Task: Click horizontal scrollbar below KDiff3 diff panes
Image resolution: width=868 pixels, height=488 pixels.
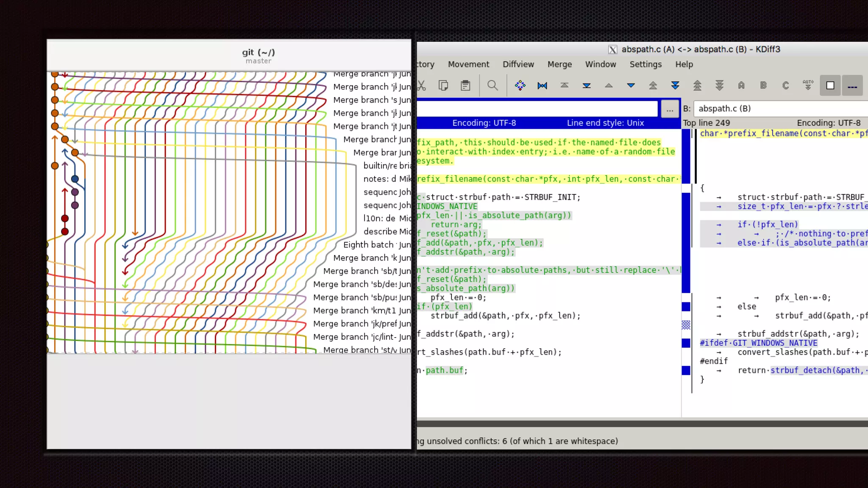Action: (x=643, y=424)
